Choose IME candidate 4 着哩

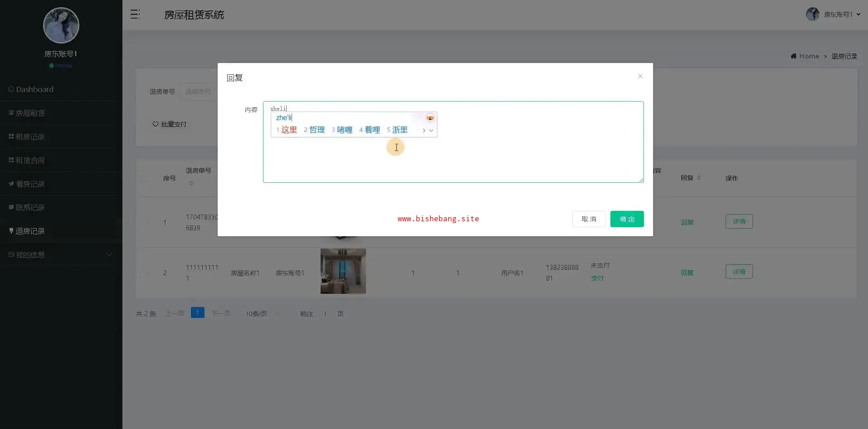coord(370,130)
